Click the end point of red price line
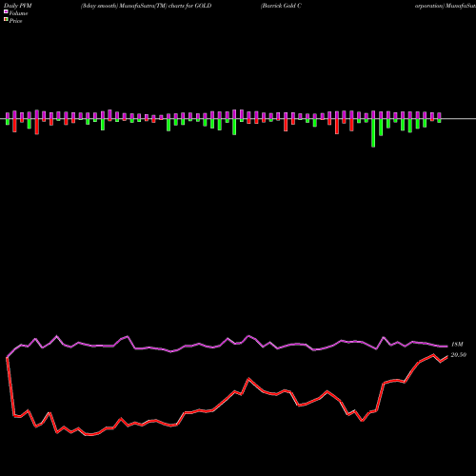 pos(447,357)
